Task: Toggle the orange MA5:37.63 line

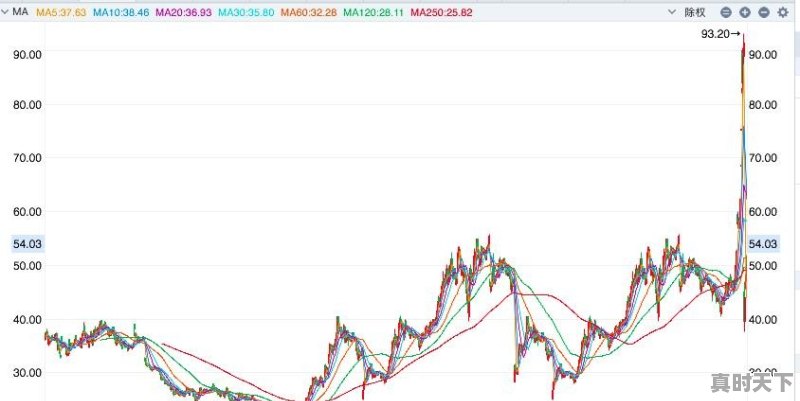Action: tap(61, 12)
